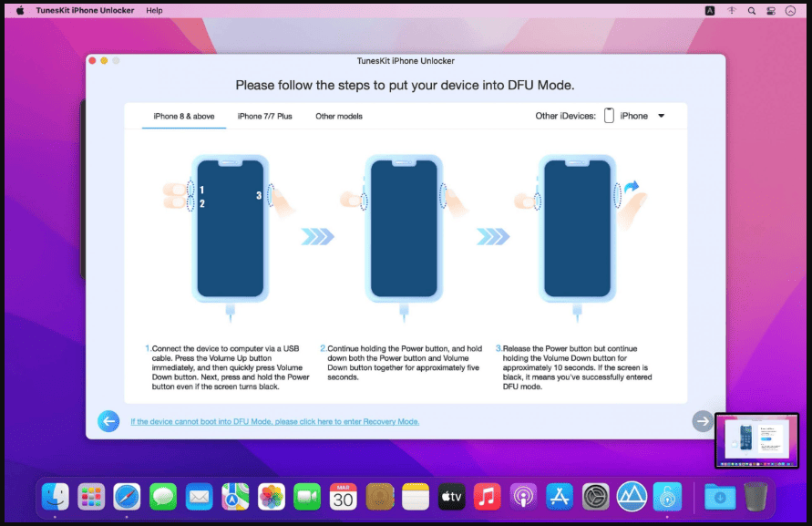
Task: Open Maps from the dock
Action: (235, 497)
